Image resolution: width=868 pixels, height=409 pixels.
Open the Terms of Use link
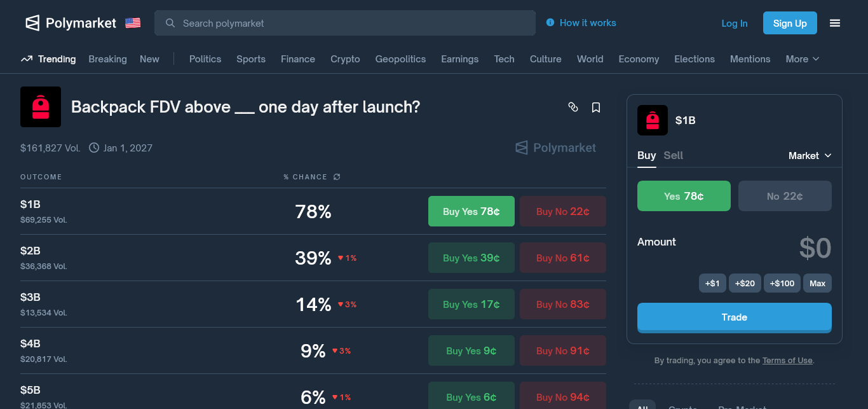(787, 361)
